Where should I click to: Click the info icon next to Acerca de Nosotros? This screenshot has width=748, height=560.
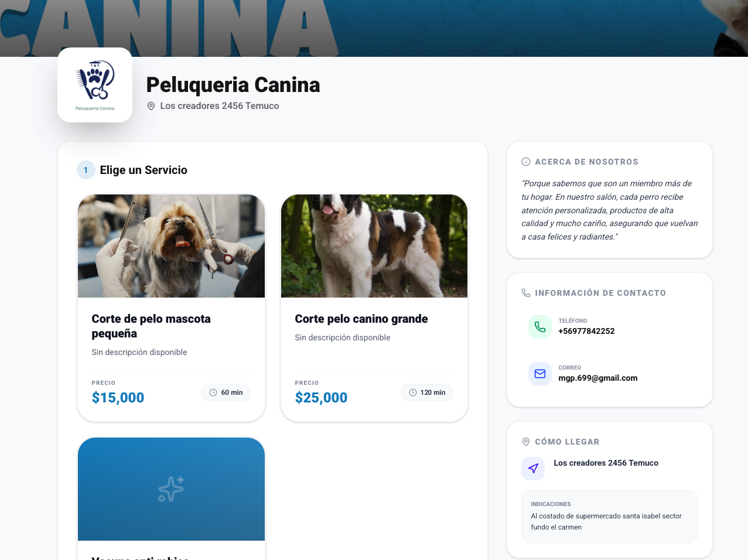pos(526,162)
